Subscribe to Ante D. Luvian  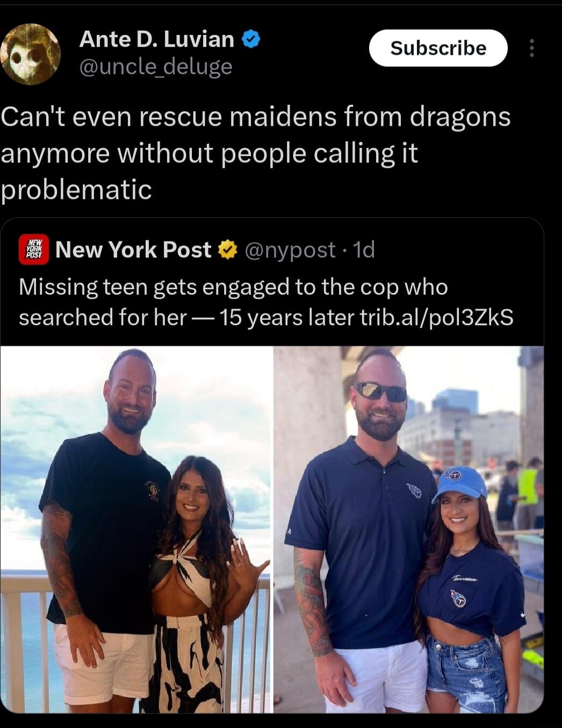click(438, 48)
